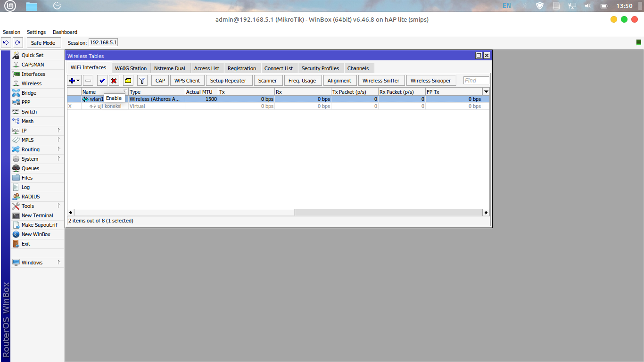Open the folder icon in top panel
The image size is (644, 362).
[32, 6]
